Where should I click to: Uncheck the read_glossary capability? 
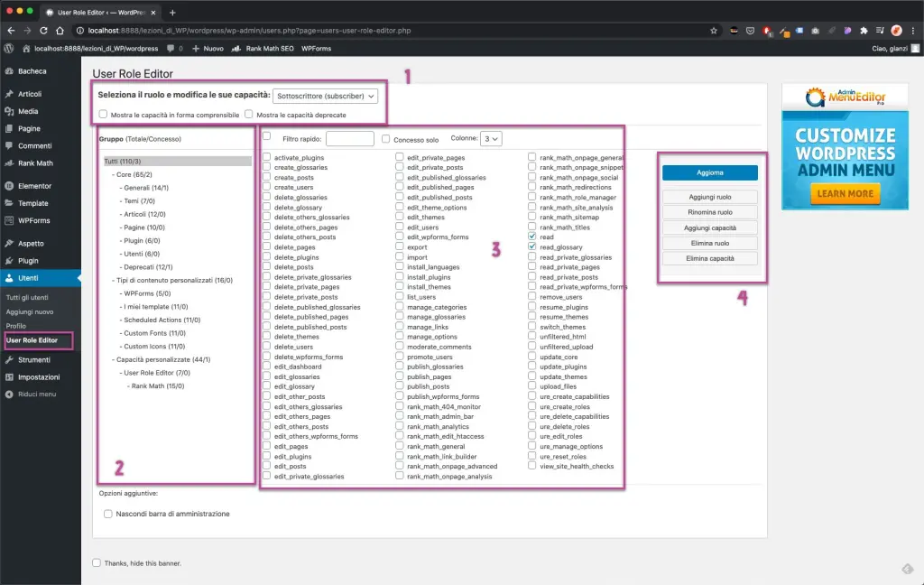(x=532, y=246)
